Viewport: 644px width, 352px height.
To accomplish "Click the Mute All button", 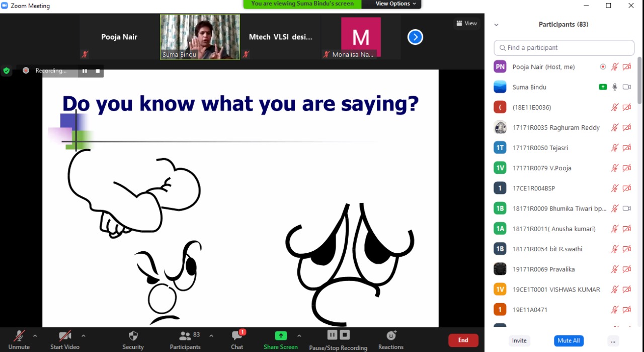I will [569, 341].
